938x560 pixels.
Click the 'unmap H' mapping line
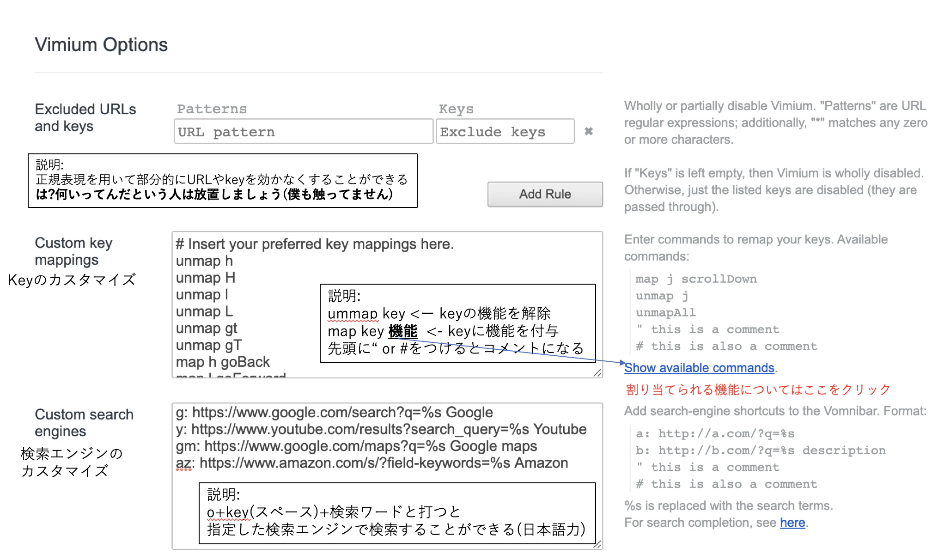[206, 278]
